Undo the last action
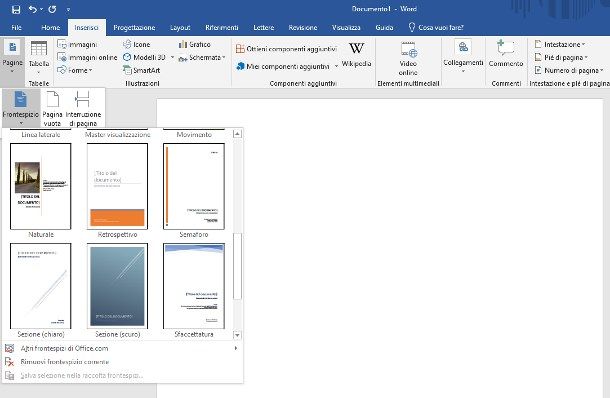The width and height of the screenshot is (610, 398). (33, 9)
